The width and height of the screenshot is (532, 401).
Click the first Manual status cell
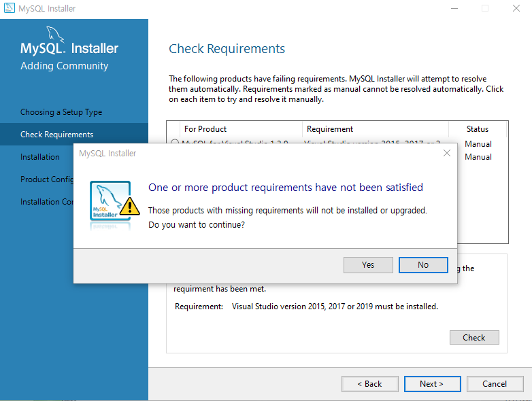pyautogui.click(x=478, y=144)
